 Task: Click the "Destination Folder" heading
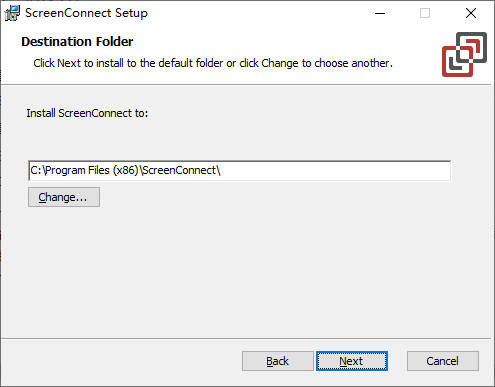click(x=77, y=42)
